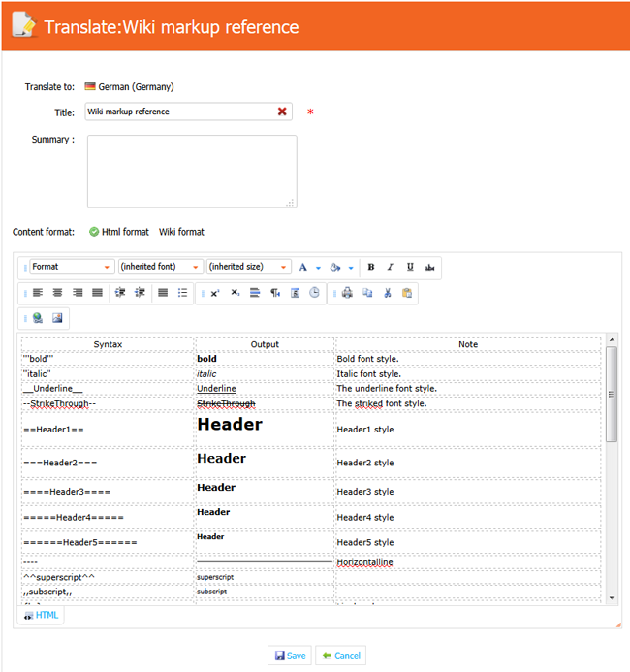Toggle underline formatting in the editor toolbar
The image size is (630, 672).
[x=410, y=267]
